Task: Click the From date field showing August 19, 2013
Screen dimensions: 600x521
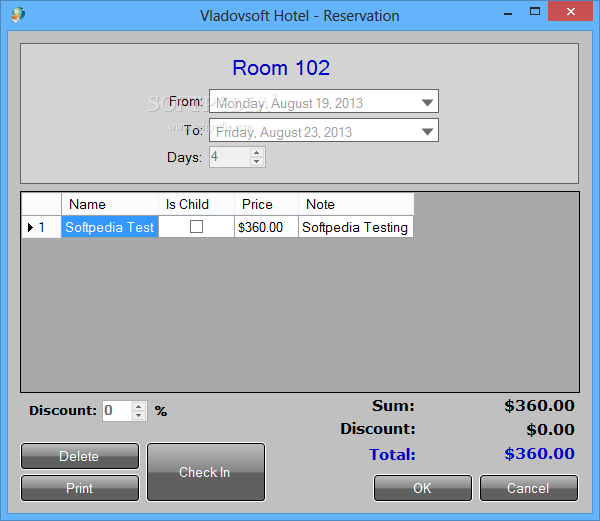Action: pos(323,101)
